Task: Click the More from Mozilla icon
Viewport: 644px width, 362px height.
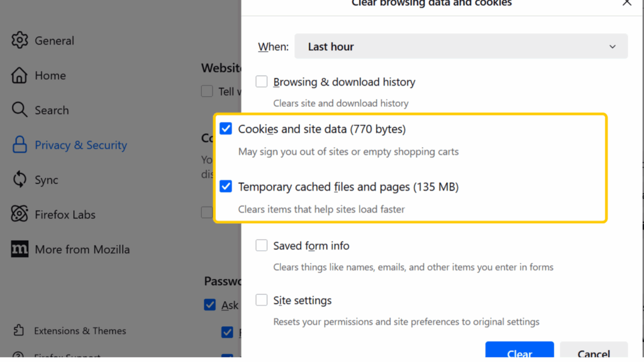Action: (x=19, y=249)
